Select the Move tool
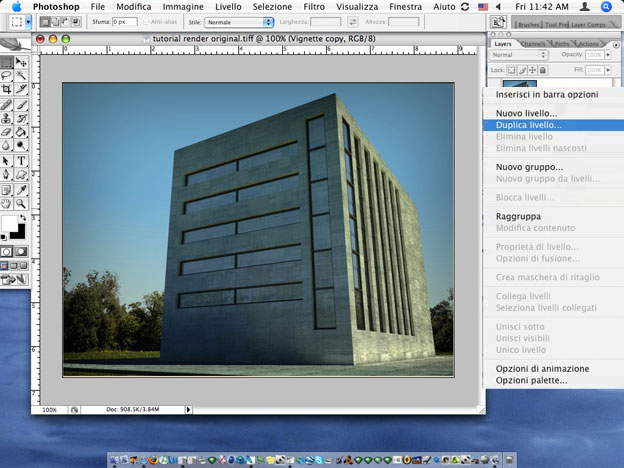 pos(22,62)
